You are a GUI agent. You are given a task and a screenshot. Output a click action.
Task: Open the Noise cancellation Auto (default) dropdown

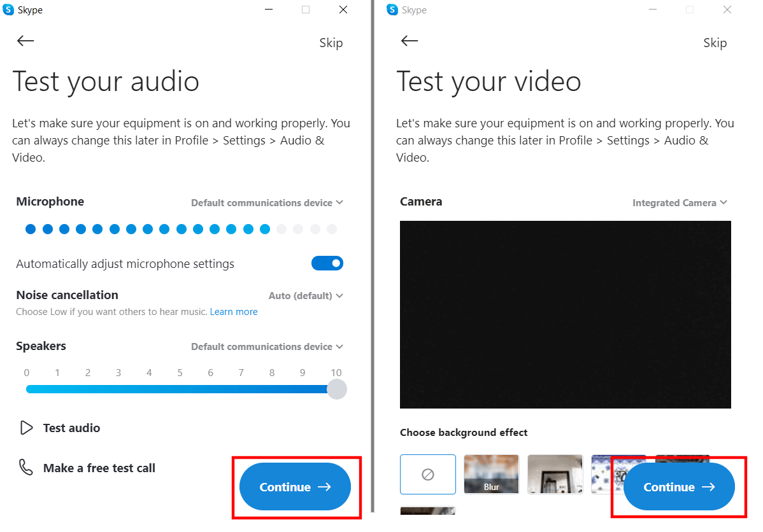[306, 296]
